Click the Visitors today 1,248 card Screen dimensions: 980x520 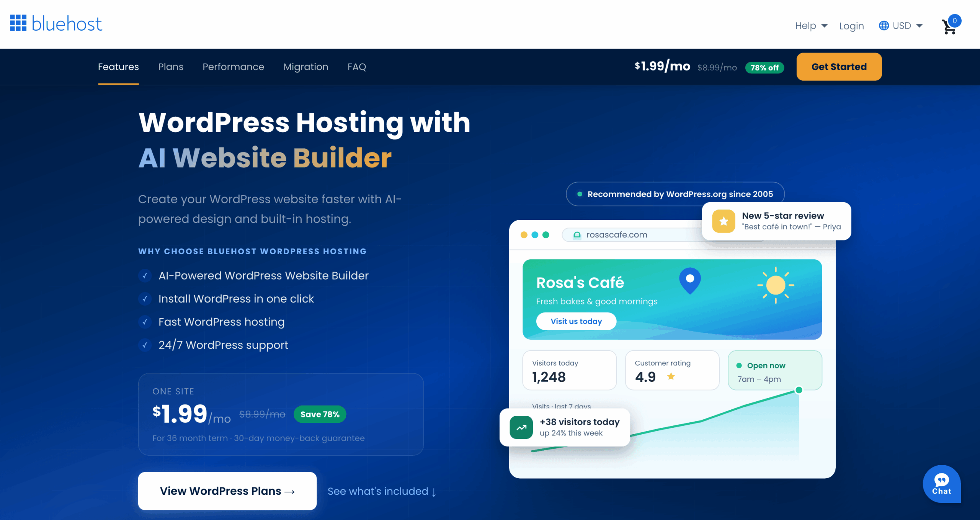pos(569,370)
